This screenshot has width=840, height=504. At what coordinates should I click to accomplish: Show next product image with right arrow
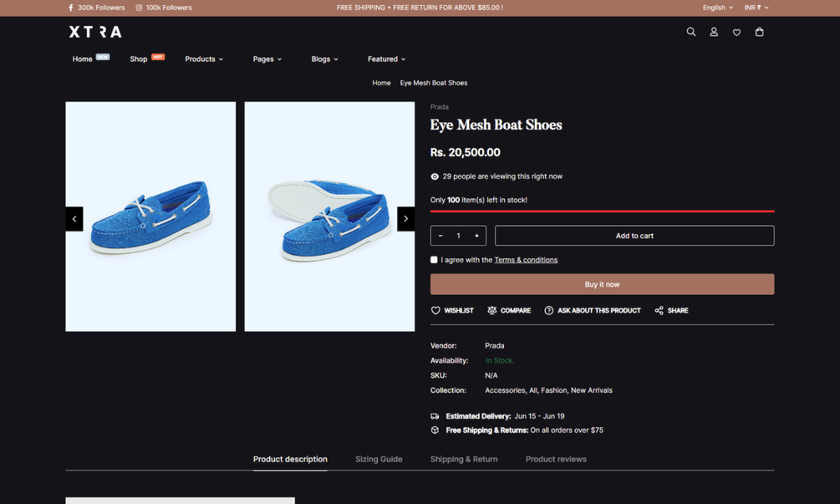[405, 218]
